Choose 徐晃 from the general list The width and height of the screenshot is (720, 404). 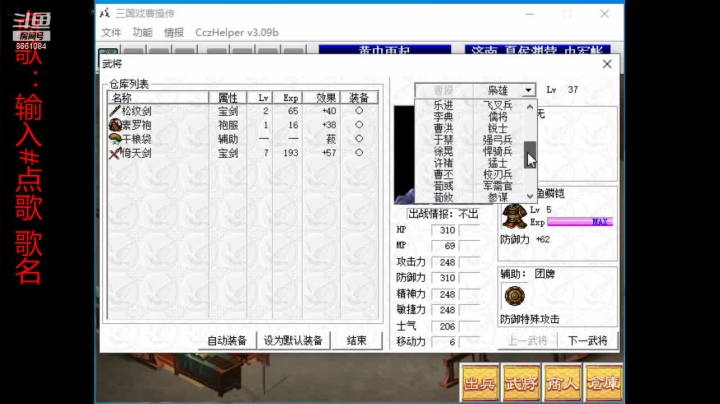coord(443,151)
